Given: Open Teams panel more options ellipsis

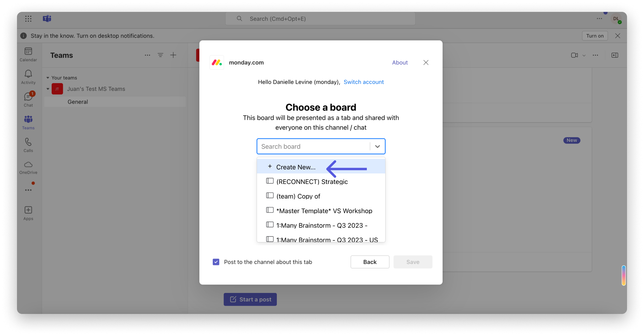Looking at the screenshot, I should click(x=147, y=55).
